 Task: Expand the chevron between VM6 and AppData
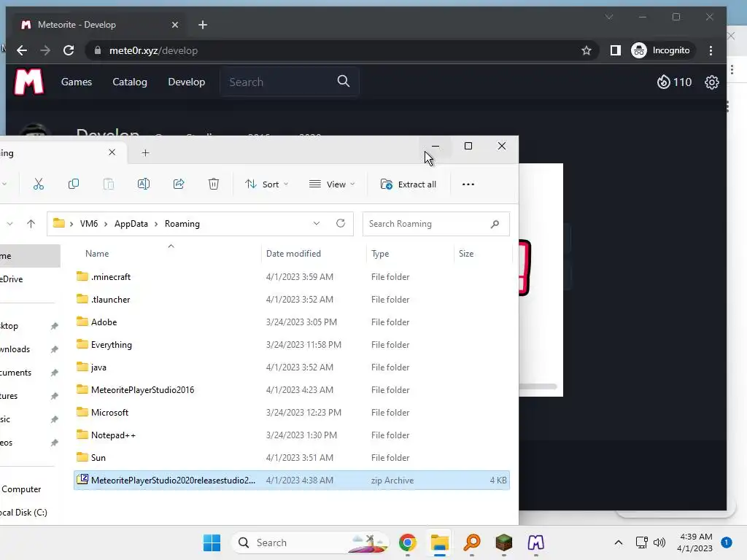[x=106, y=224]
